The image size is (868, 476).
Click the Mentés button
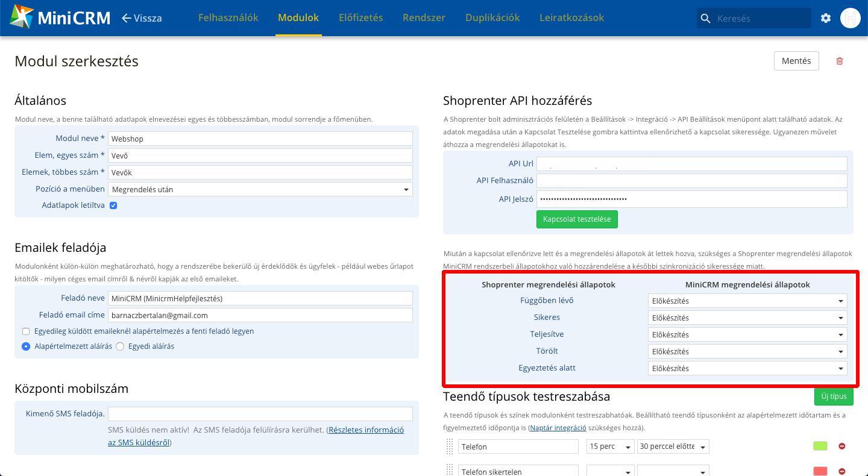(x=796, y=61)
